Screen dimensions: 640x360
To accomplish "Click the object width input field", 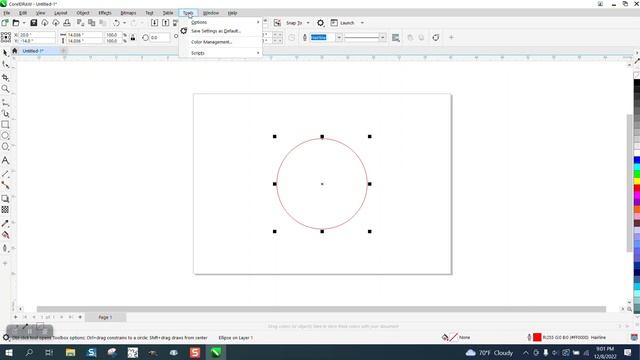I will click(84, 35).
